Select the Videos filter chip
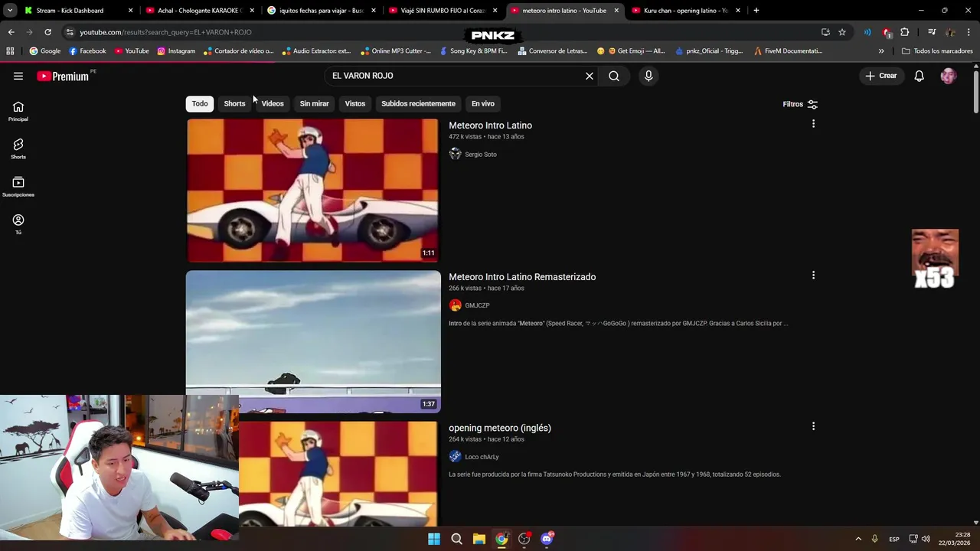This screenshot has height=551, width=980. pyautogui.click(x=273, y=103)
